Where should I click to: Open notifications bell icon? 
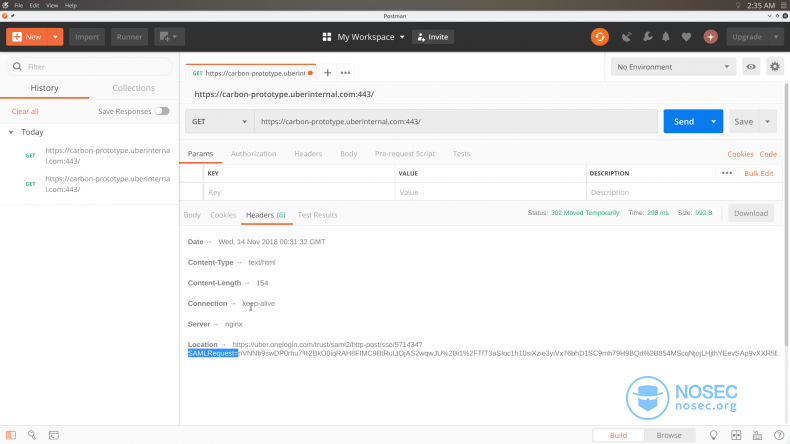tap(666, 37)
